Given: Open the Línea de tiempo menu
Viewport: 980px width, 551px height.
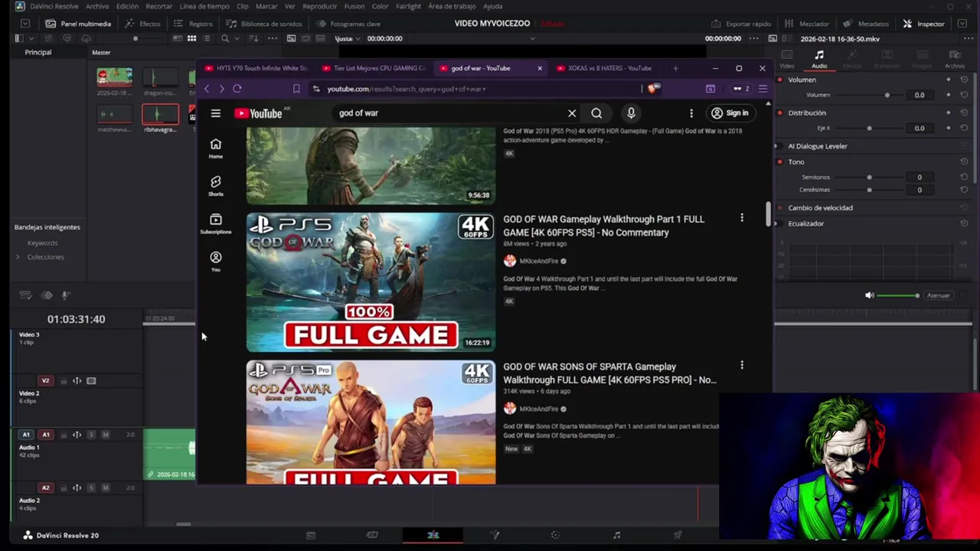Looking at the screenshot, I should (x=204, y=6).
